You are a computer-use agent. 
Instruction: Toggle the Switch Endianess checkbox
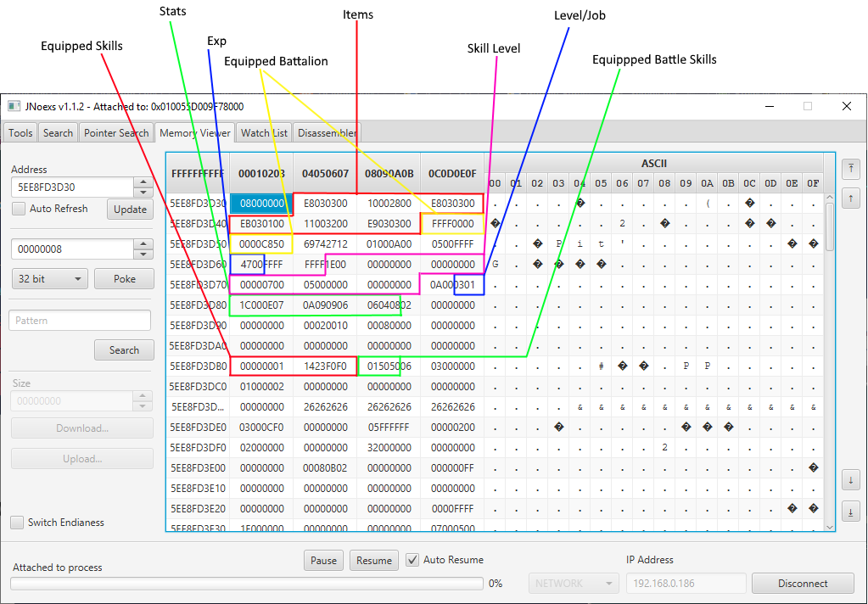click(x=17, y=522)
